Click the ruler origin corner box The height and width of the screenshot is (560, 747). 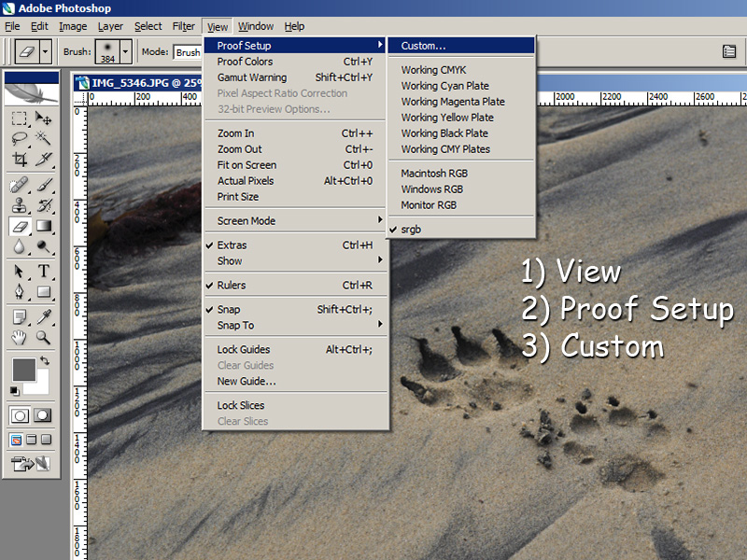80,98
